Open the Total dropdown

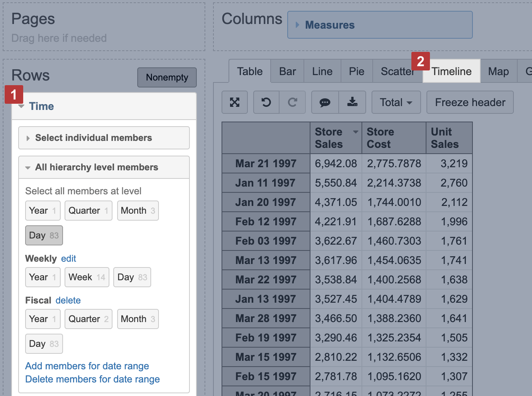(x=396, y=102)
